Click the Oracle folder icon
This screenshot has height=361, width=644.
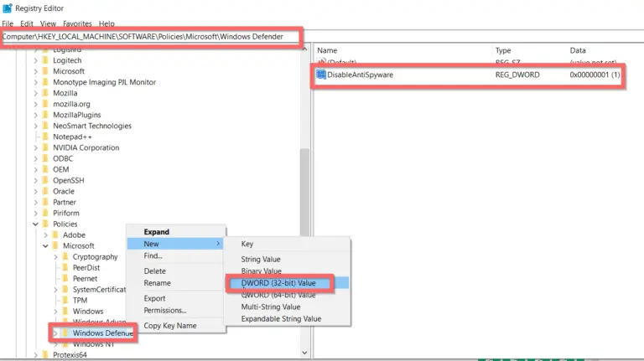[45, 191]
